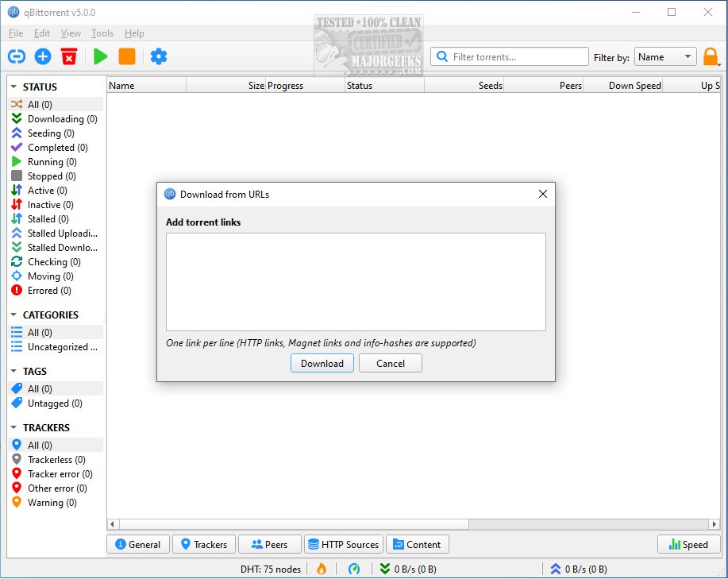Click the upload speed status bar indicator
This screenshot has width=728, height=579.
[579, 569]
